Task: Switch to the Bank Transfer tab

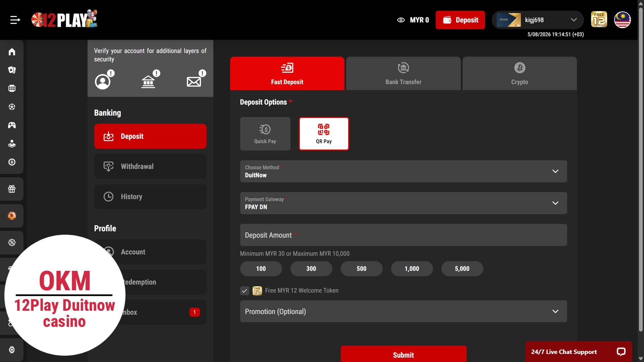Action: [404, 73]
